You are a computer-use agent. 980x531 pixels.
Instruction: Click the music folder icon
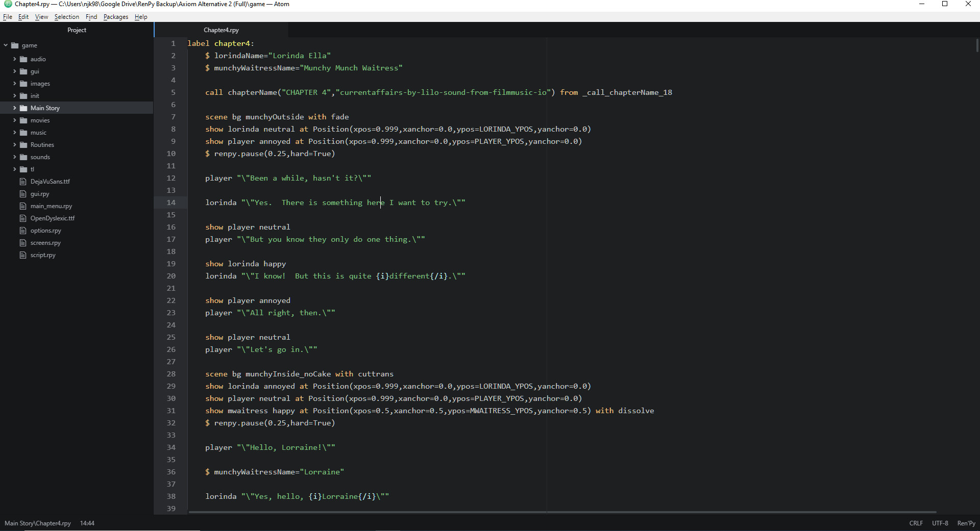pyautogui.click(x=23, y=133)
